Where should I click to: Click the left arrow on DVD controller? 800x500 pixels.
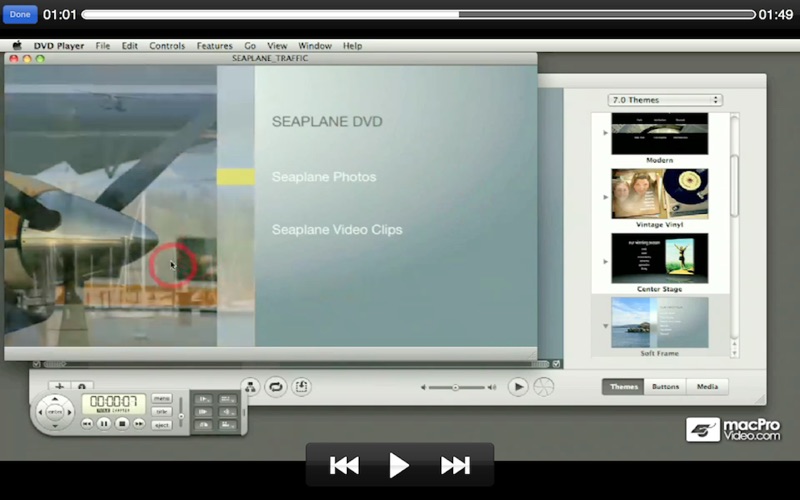(x=40, y=412)
